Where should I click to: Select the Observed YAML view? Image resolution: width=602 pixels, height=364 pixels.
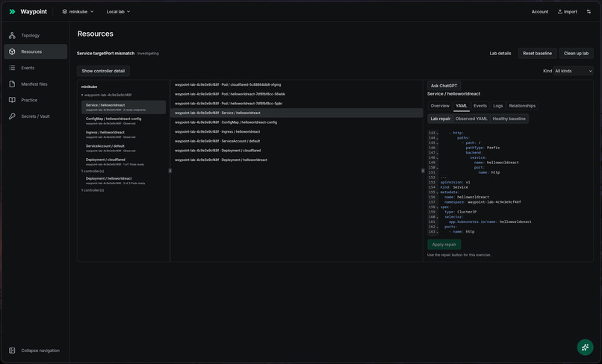tap(471, 119)
